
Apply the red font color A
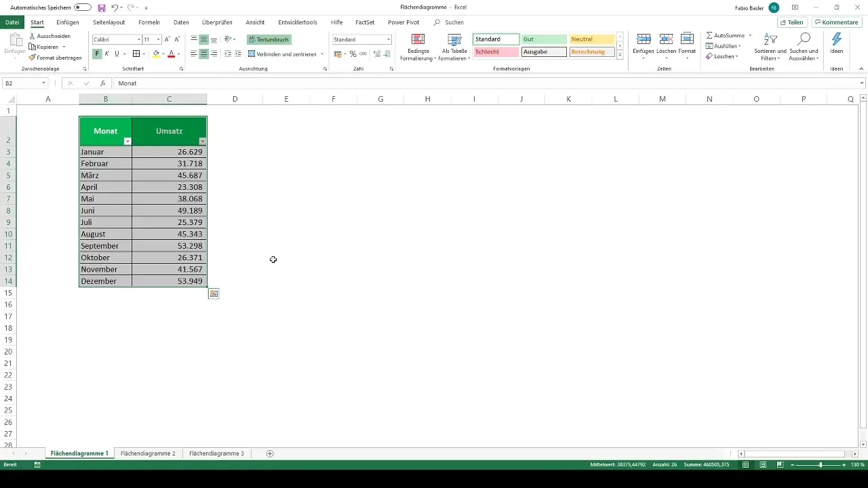(x=172, y=54)
